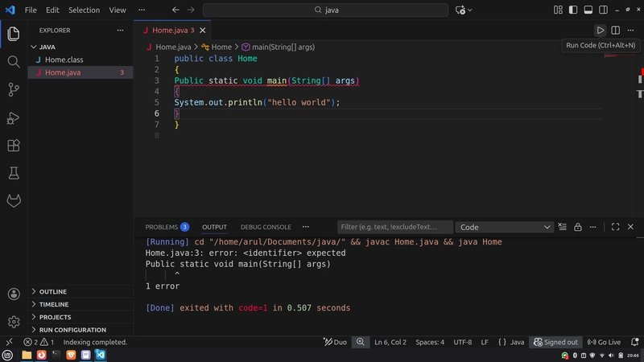Open the Testing flask icon view
Screen dimensions: 644x362
13,173
